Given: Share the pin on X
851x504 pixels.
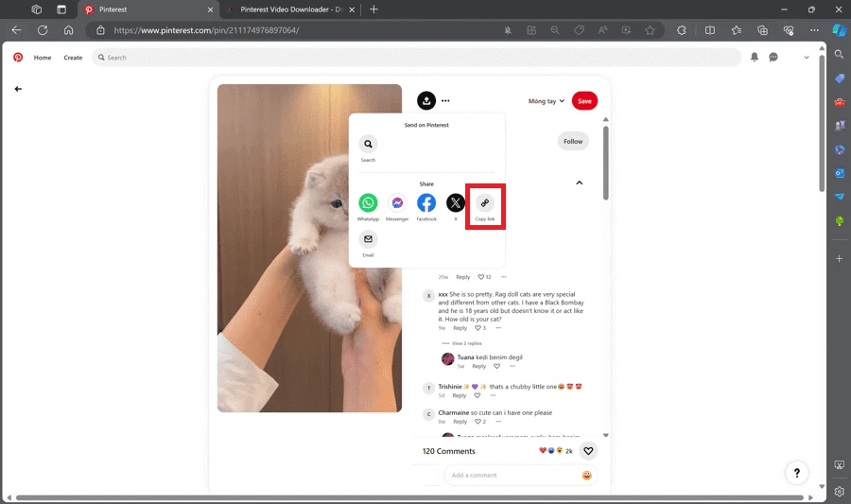Looking at the screenshot, I should coord(456,203).
